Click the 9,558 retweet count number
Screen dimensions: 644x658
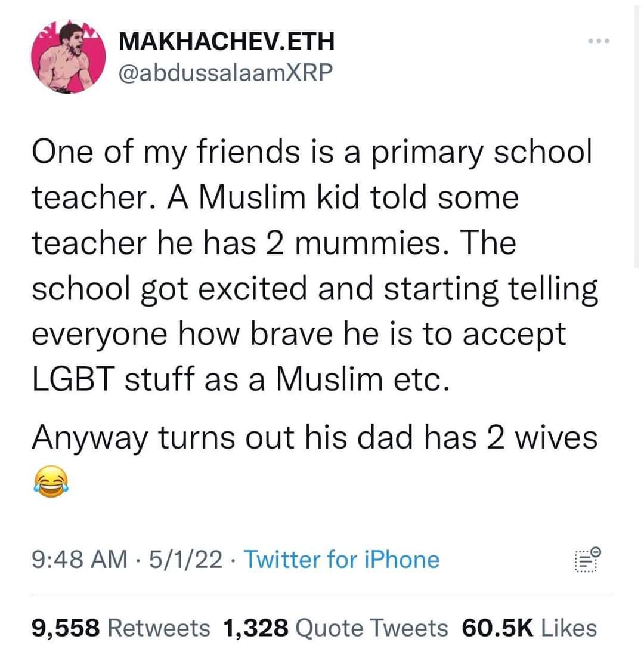[x=67, y=628]
